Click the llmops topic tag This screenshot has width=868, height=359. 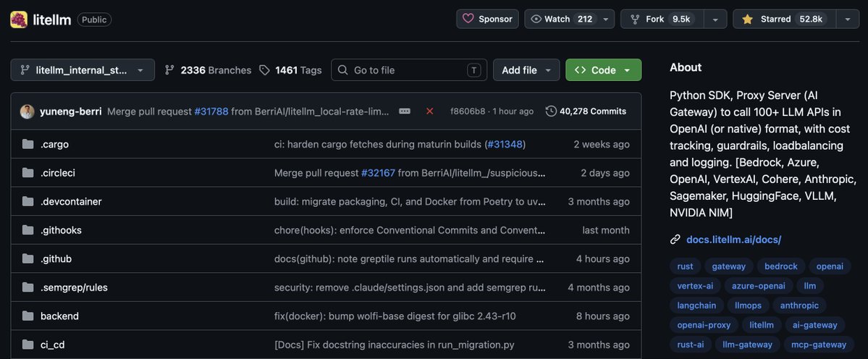click(748, 305)
